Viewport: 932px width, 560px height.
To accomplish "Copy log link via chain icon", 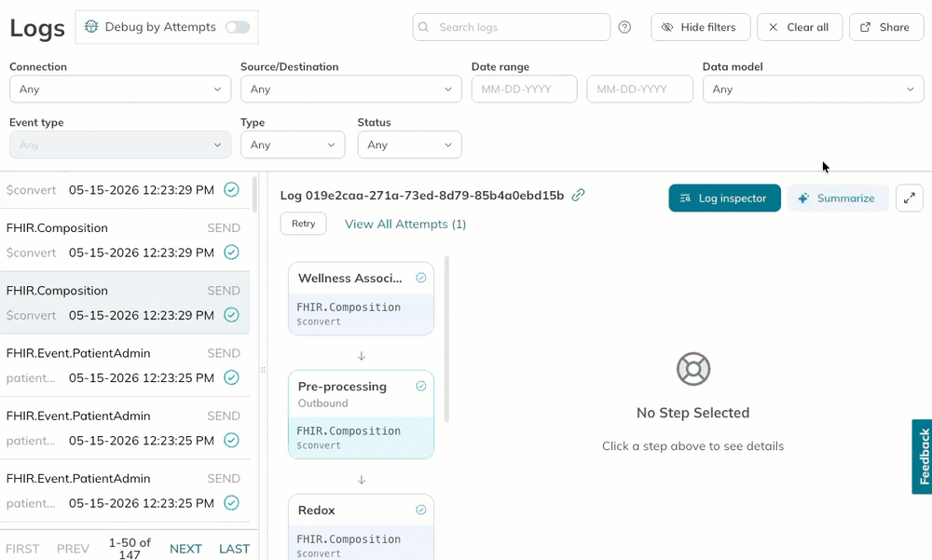I will tap(578, 195).
